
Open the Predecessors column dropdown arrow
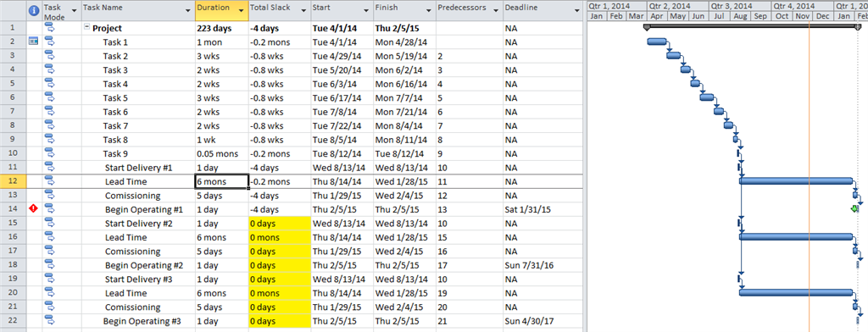494,10
